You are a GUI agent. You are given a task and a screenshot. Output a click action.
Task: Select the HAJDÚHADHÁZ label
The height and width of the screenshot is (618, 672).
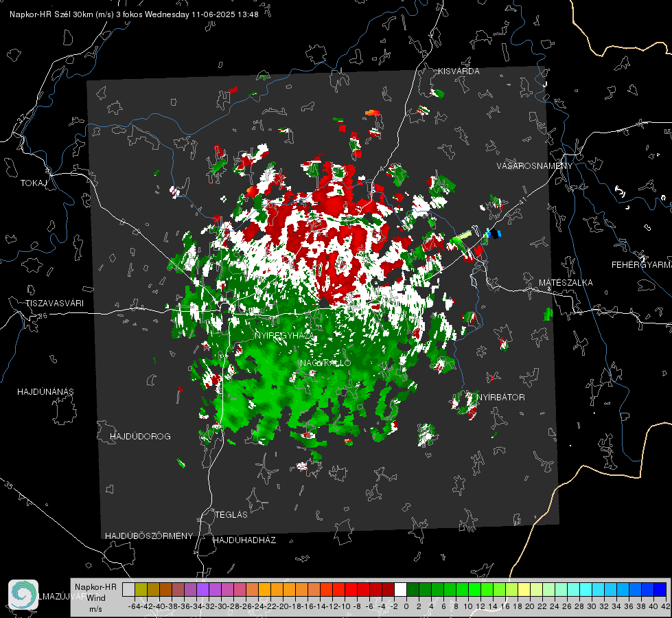244,540
